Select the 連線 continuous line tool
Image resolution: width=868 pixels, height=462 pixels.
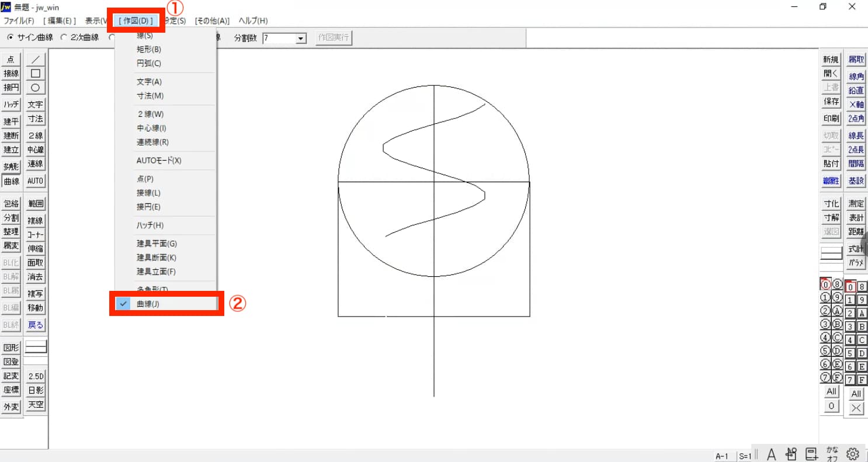click(36, 164)
